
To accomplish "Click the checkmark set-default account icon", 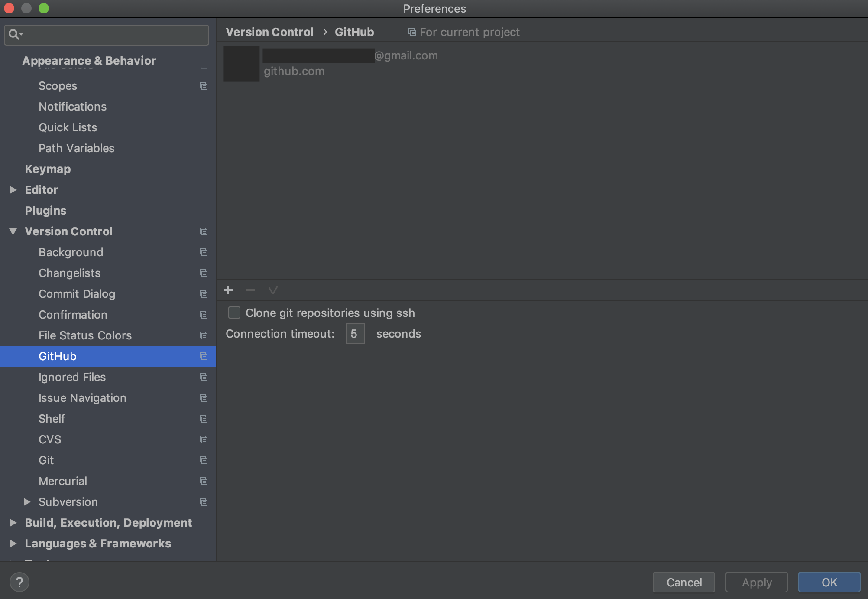I will [x=273, y=290].
